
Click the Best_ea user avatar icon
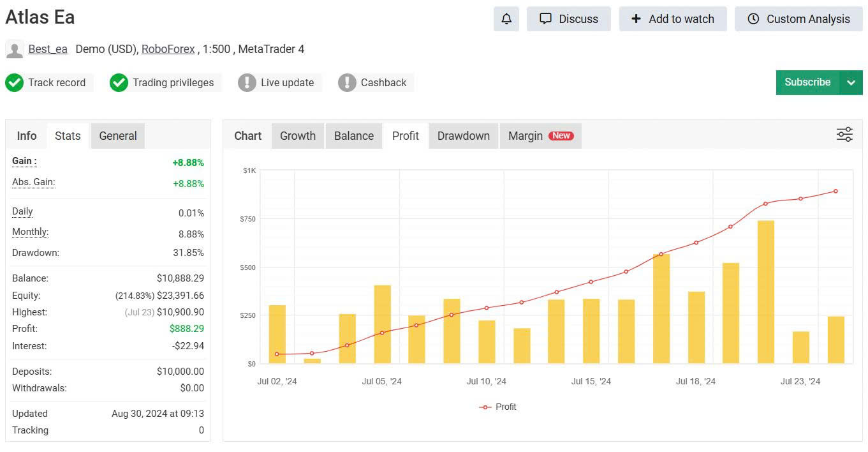pyautogui.click(x=14, y=49)
